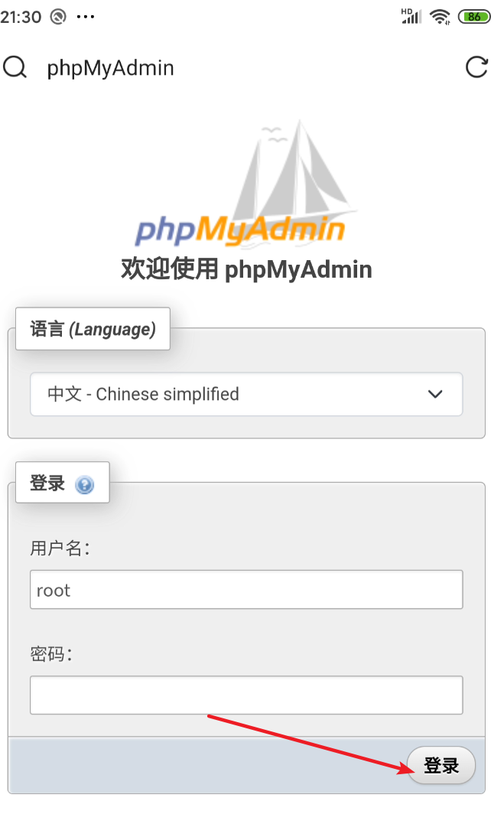This screenshot has height=814, width=504.
Task: Tap the battery indicator showing 86
Action: [x=474, y=16]
